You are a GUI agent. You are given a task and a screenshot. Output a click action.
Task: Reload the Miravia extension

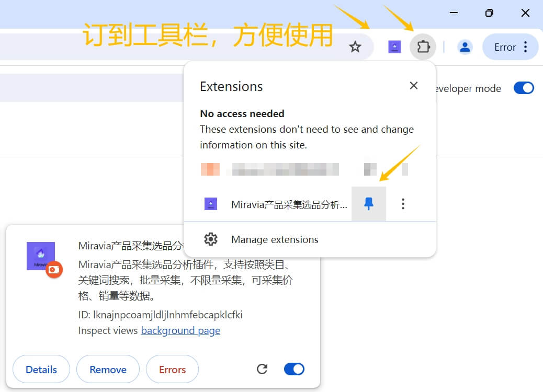[262, 369]
